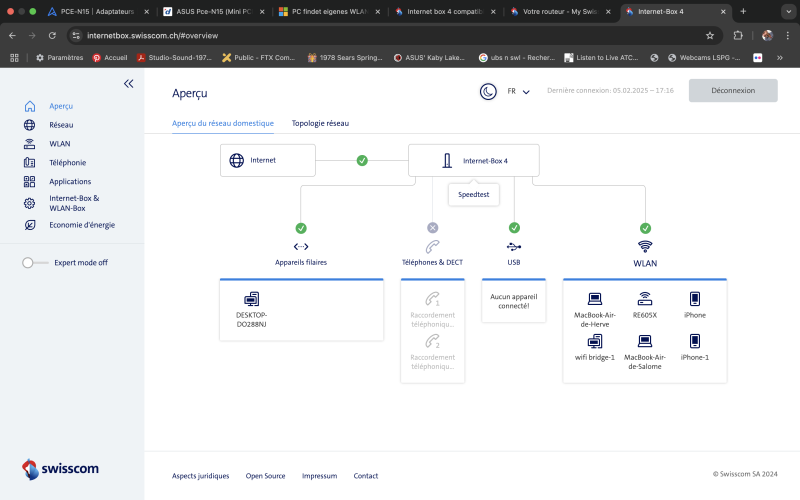Click the WLAN icon in the sidebar

pos(29,144)
